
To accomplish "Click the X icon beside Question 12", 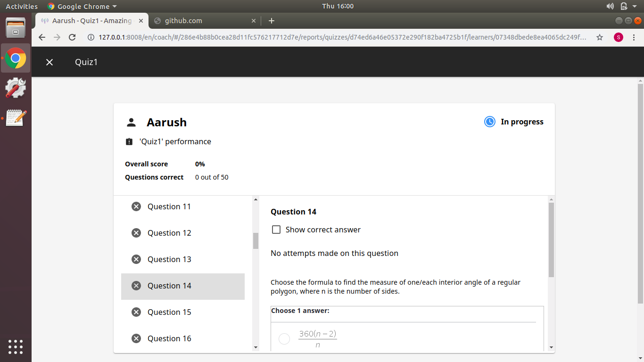I will (x=136, y=233).
